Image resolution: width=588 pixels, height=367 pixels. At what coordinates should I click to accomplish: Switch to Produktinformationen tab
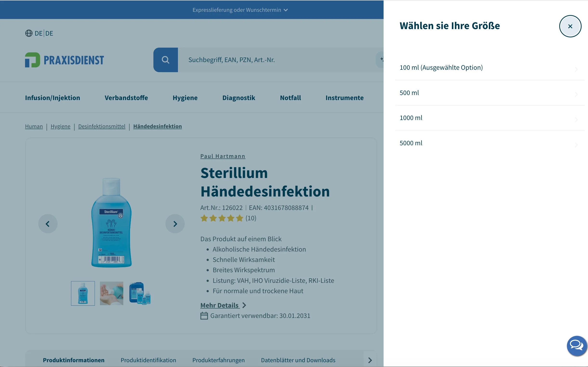point(74,360)
